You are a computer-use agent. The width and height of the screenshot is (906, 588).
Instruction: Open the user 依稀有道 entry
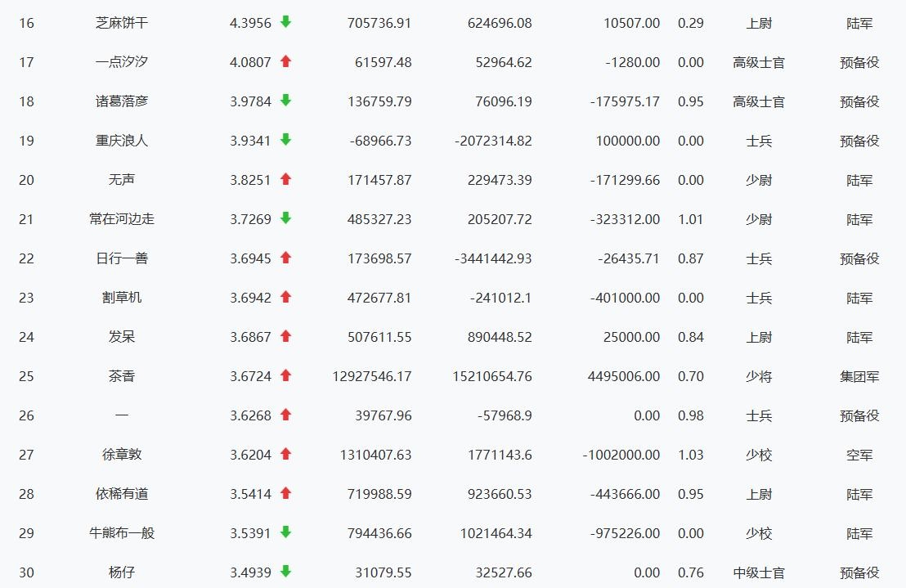122,494
